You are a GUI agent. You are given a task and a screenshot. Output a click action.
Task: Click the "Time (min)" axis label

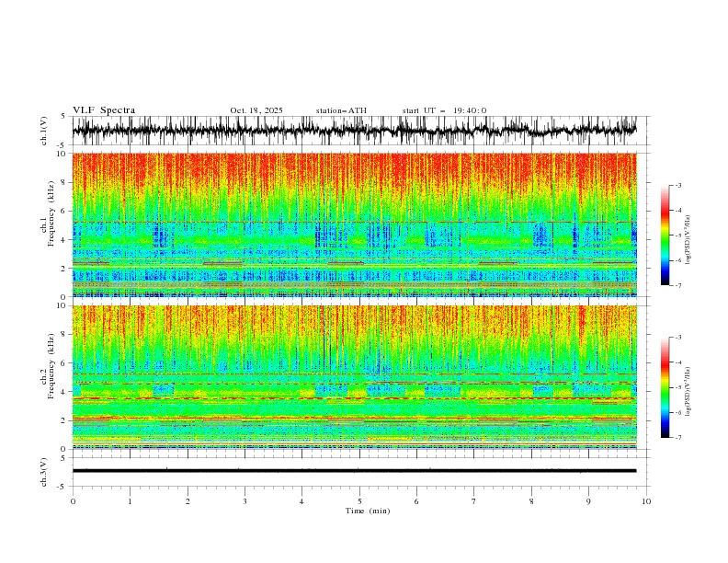(368, 511)
